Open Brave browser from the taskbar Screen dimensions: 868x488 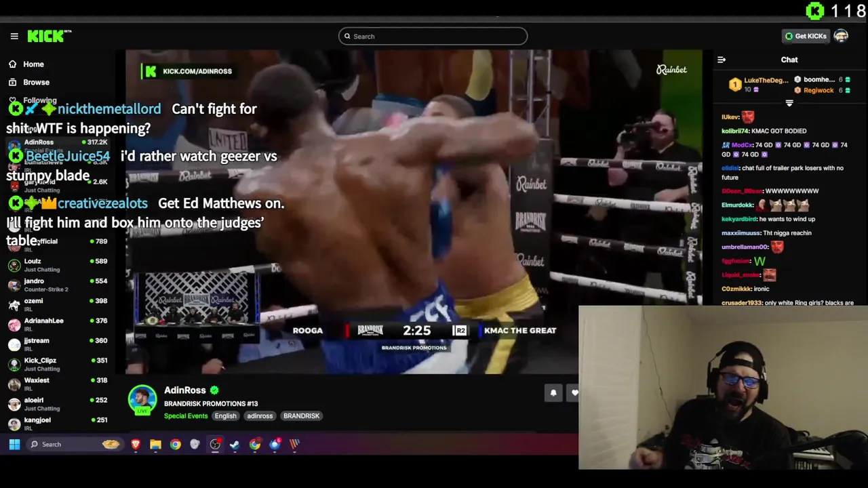(x=136, y=445)
